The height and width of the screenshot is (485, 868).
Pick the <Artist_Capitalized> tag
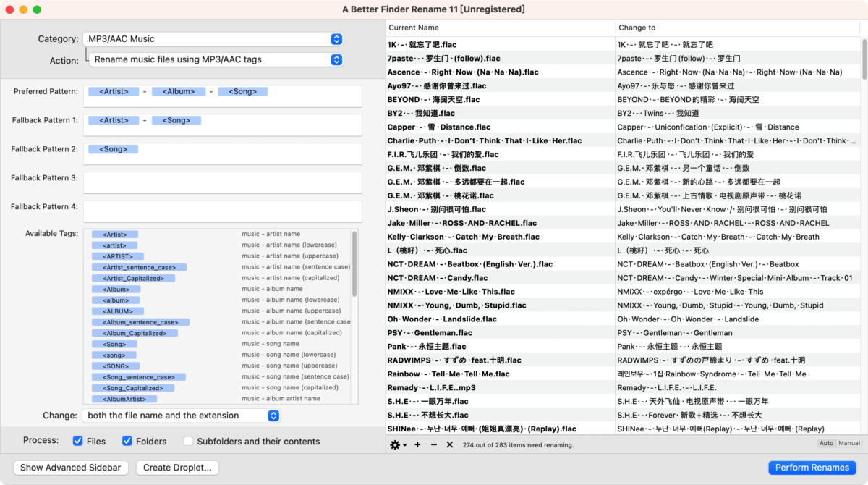(133, 278)
